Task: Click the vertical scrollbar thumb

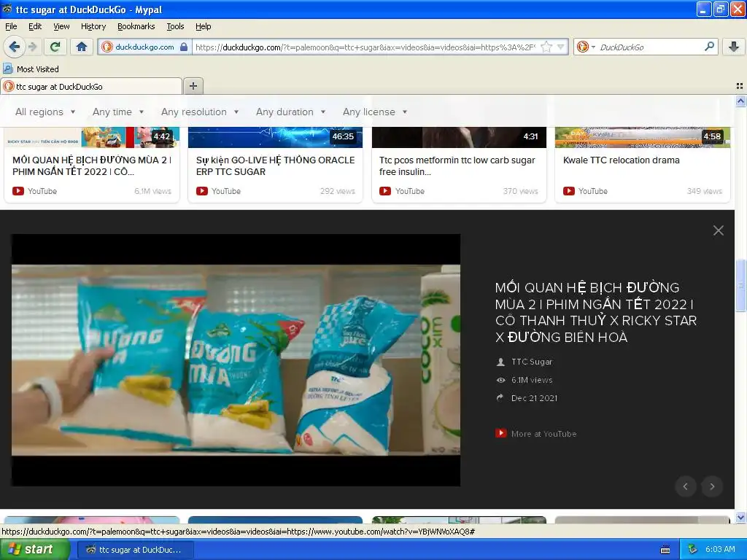Action: tap(740, 286)
